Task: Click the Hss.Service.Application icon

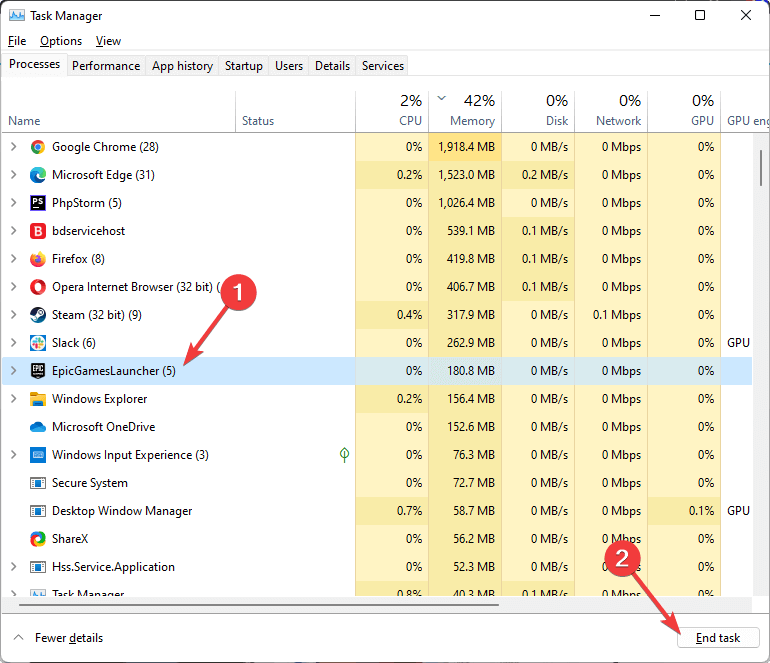Action: pos(38,567)
